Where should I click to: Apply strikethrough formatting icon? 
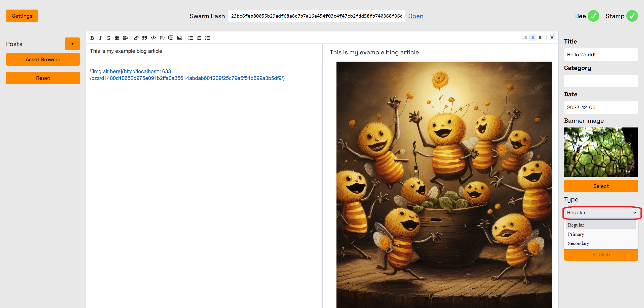109,38
